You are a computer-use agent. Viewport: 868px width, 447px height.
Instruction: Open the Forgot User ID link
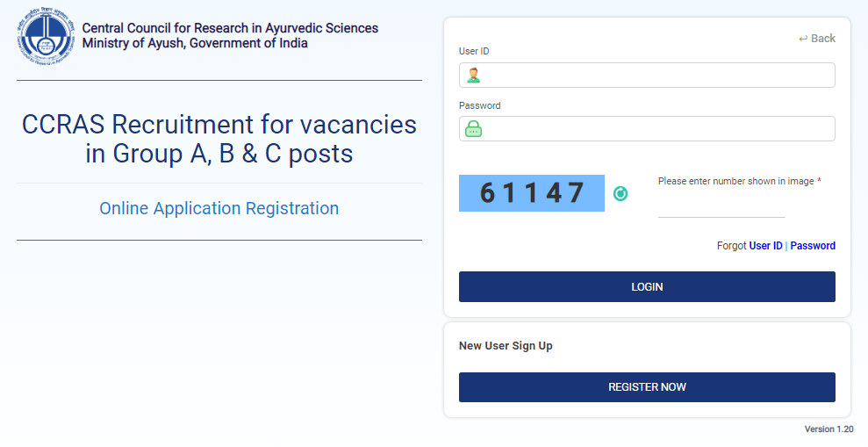click(765, 246)
